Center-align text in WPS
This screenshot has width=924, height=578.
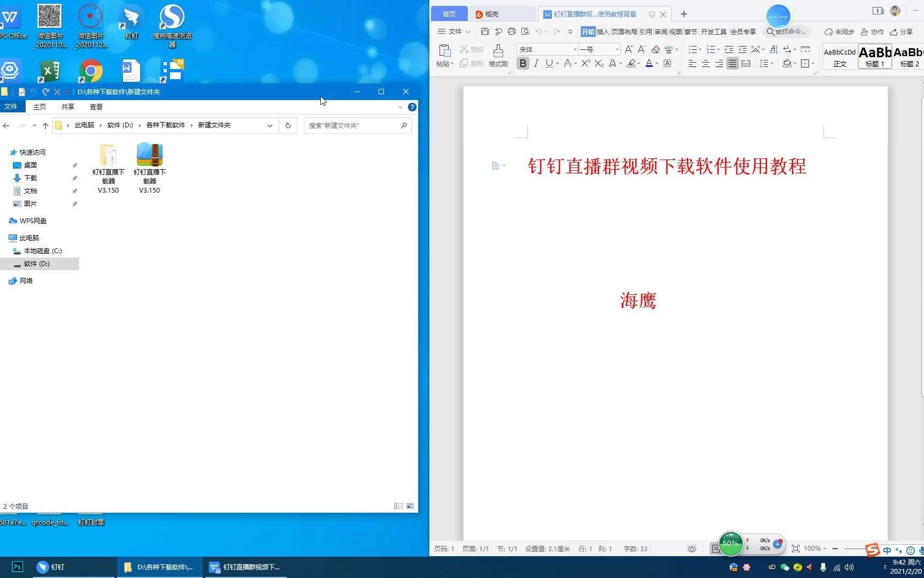click(x=706, y=64)
